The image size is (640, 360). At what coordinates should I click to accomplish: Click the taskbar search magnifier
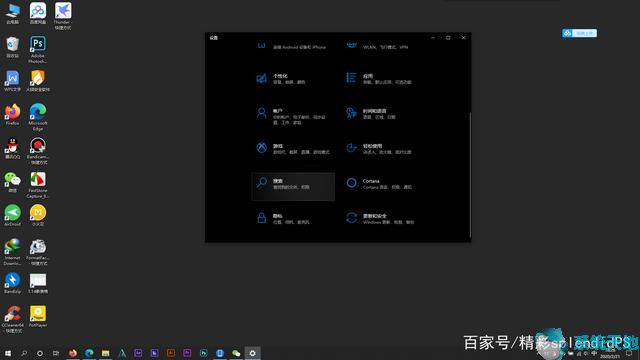24,353
